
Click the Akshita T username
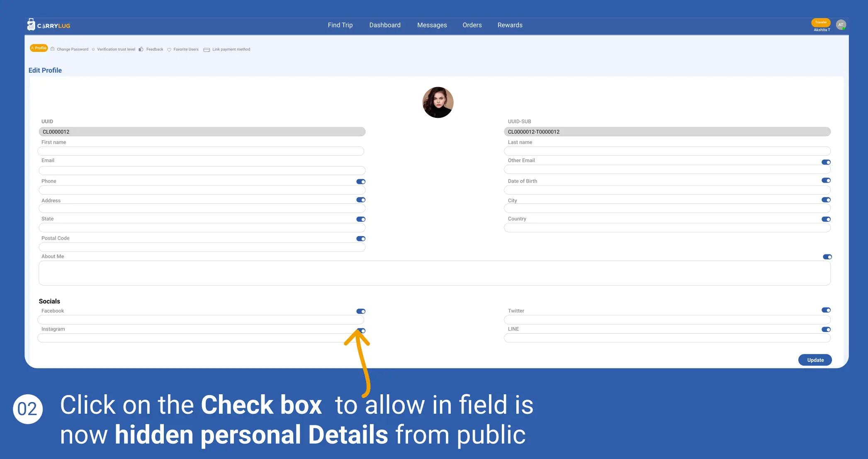point(822,30)
